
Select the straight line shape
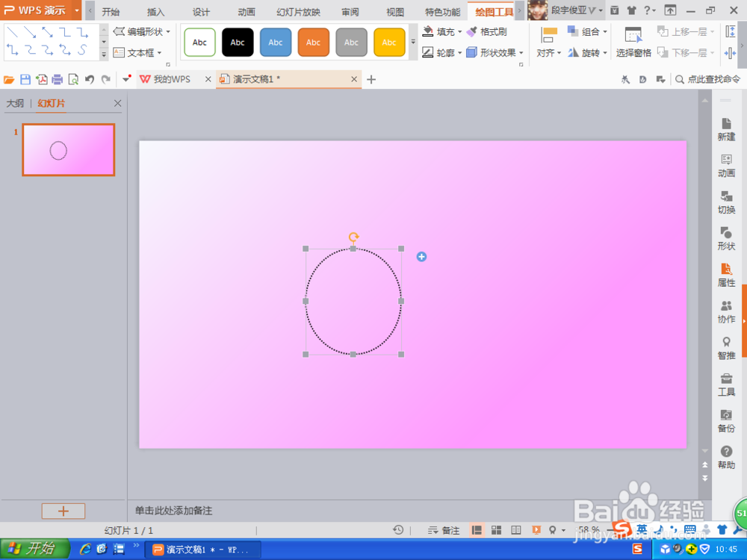point(13,32)
